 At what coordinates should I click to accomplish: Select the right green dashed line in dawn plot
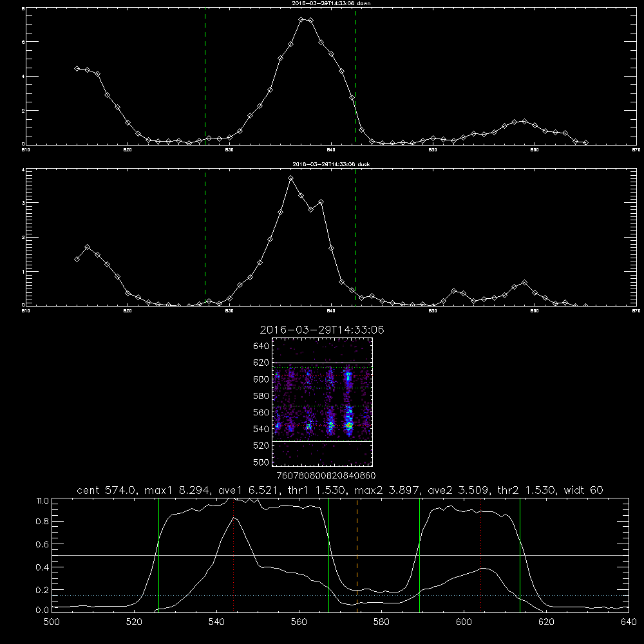point(355,77)
